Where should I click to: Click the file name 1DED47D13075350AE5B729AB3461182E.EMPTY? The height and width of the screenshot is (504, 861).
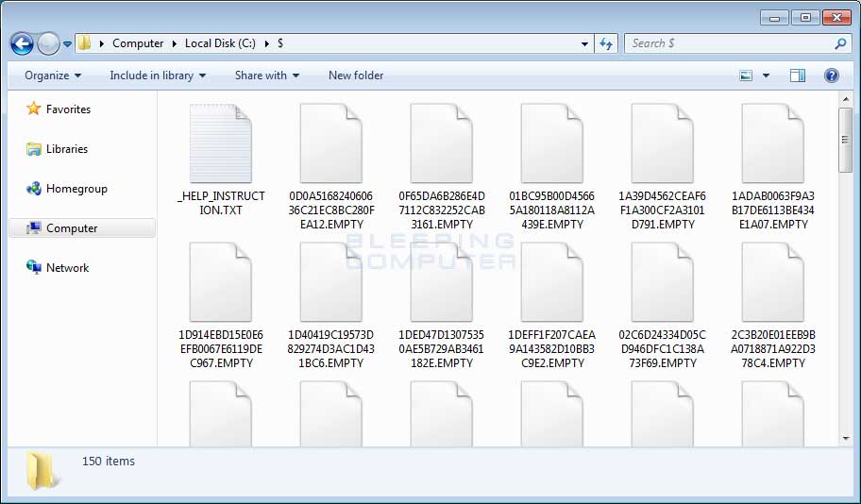(442, 349)
